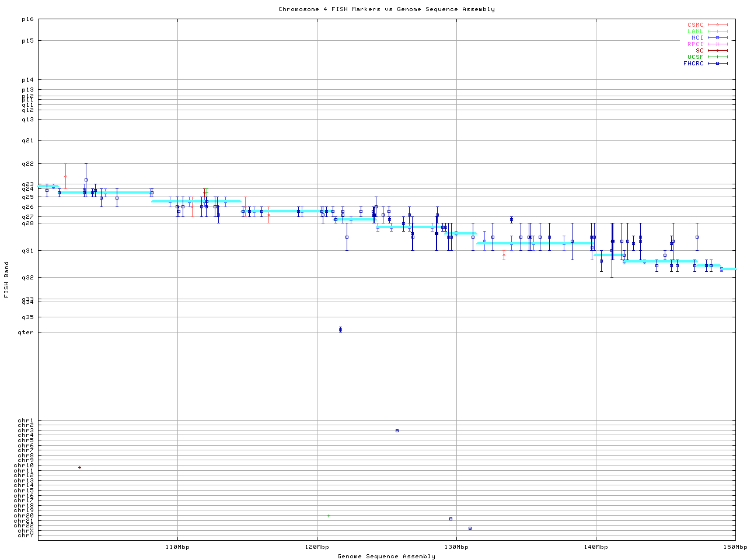Click the chart title text at top
747x560 pixels.
coord(386,9)
